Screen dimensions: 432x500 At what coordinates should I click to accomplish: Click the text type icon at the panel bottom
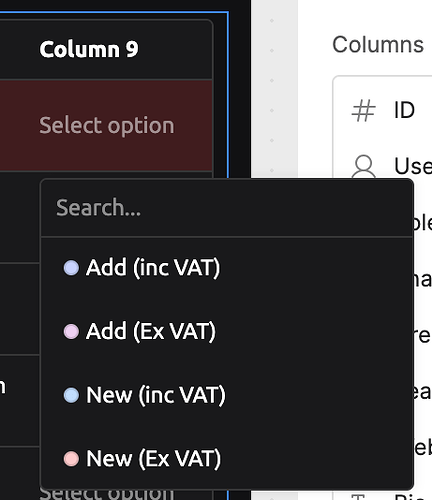pos(359,497)
